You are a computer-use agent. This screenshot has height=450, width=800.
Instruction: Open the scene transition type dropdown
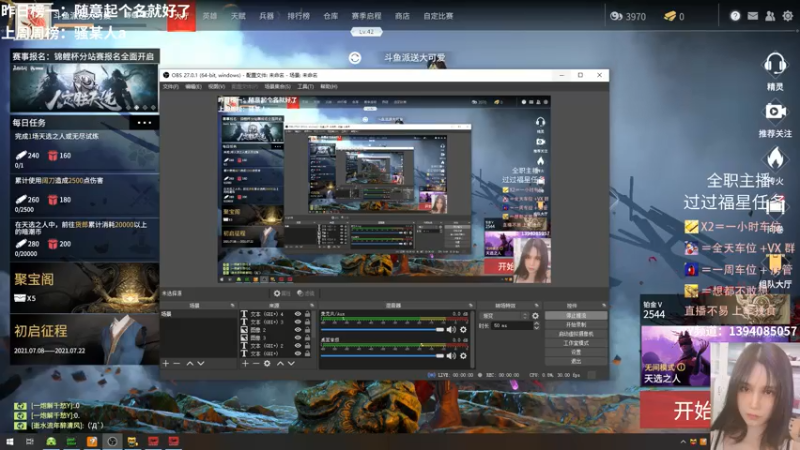504,316
